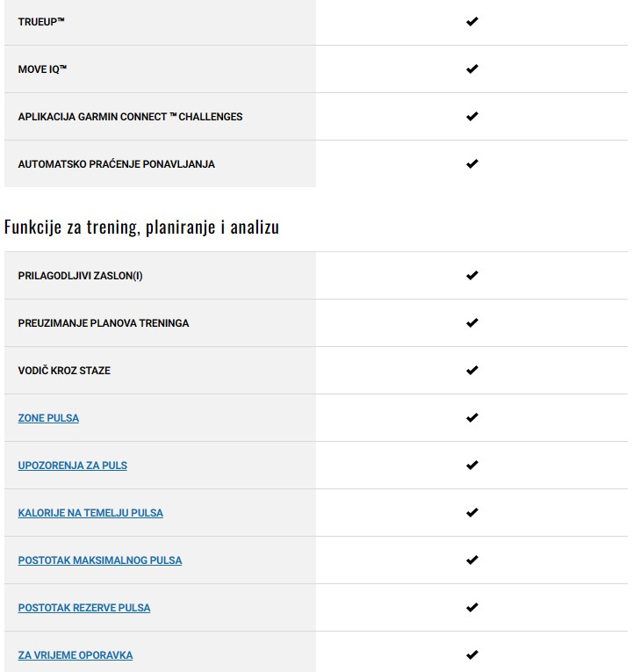Click checkmark for Preuzimanje planova treninga
633x672 pixels.
coord(472,323)
